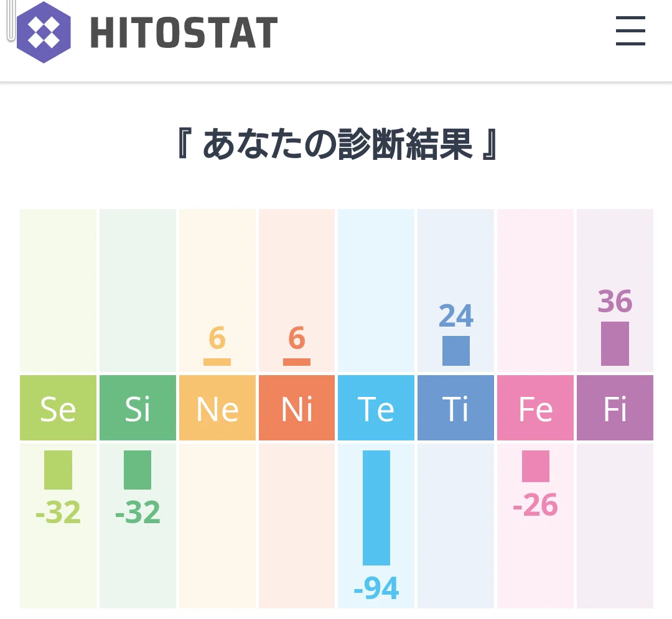Click the lime Se bar at -32
Screen dimensions: 672x619
point(58,470)
